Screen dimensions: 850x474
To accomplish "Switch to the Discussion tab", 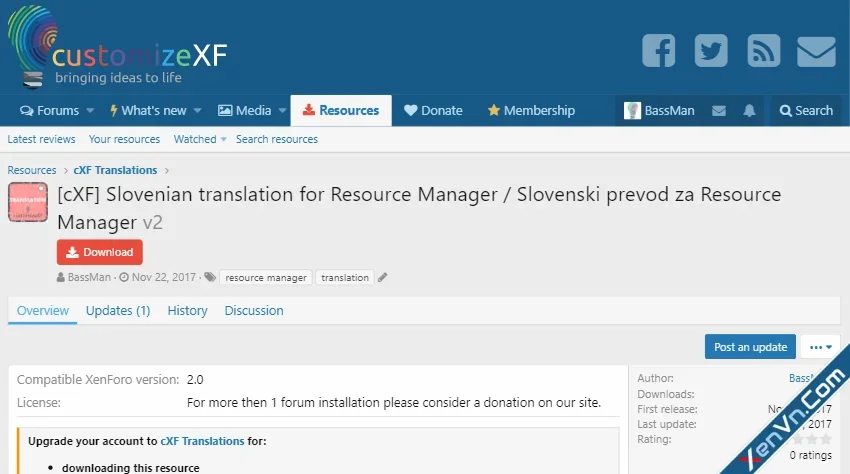I will (254, 311).
